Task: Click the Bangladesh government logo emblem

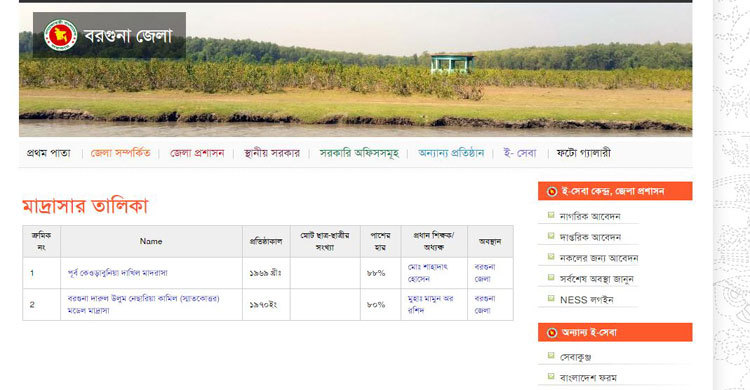Action: point(60,35)
